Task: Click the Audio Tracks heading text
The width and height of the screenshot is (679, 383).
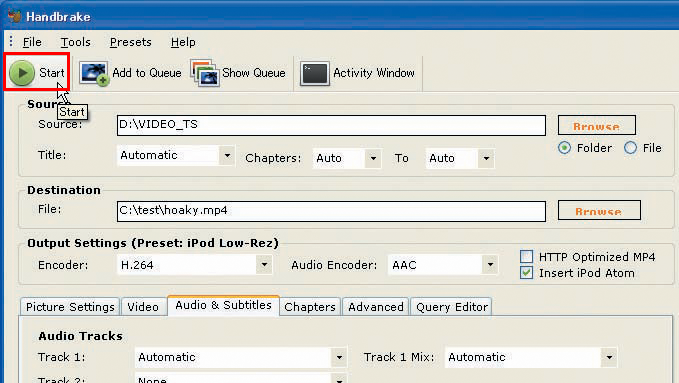Action: pyautogui.click(x=81, y=336)
